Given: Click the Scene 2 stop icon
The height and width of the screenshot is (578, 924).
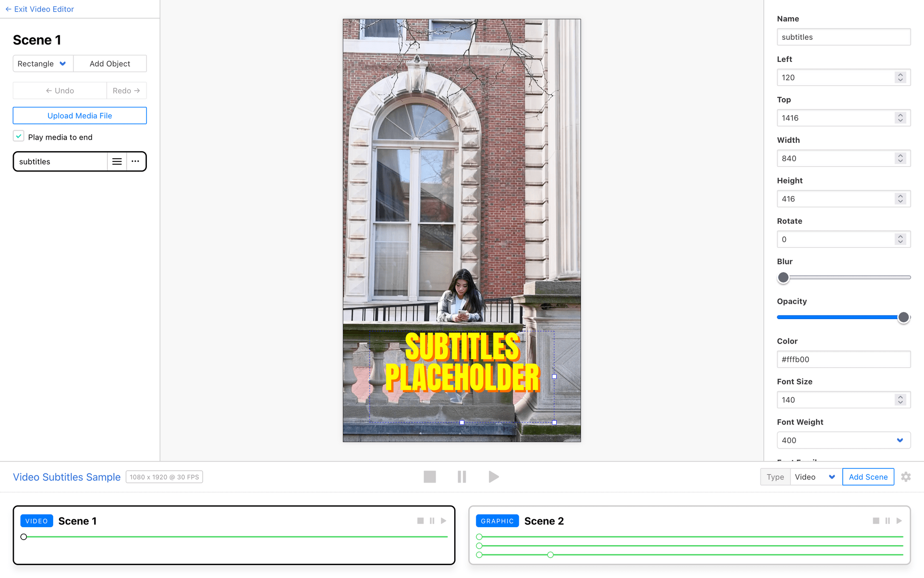Looking at the screenshot, I should pyautogui.click(x=876, y=521).
